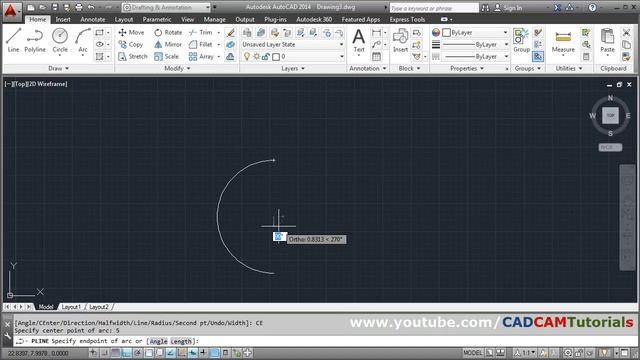Toggle layer 0 on/off lightbulb
This screenshot has height=360, width=640.
click(x=247, y=57)
